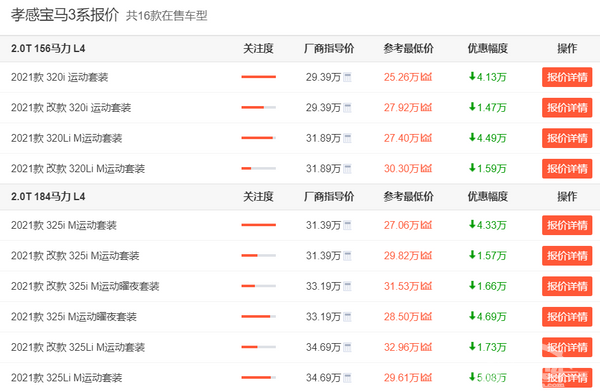Click attention bar for 改款 325i M运动曜夜套装
The width and height of the screenshot is (600, 392).
(259, 286)
